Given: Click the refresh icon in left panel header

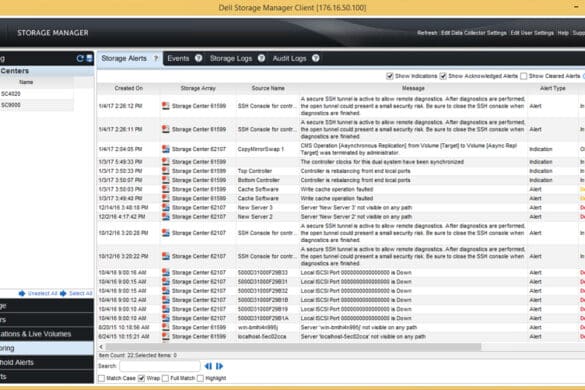Looking at the screenshot, I should [80, 58].
